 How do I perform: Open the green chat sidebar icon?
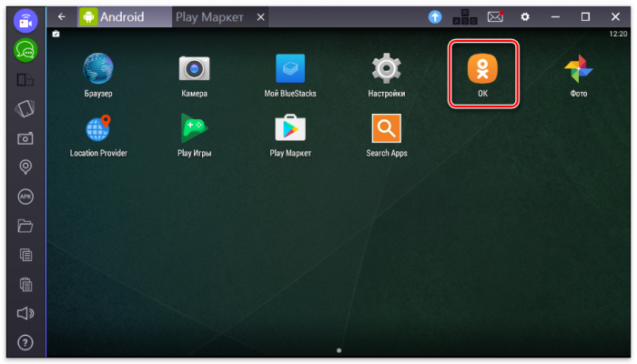pos(25,51)
